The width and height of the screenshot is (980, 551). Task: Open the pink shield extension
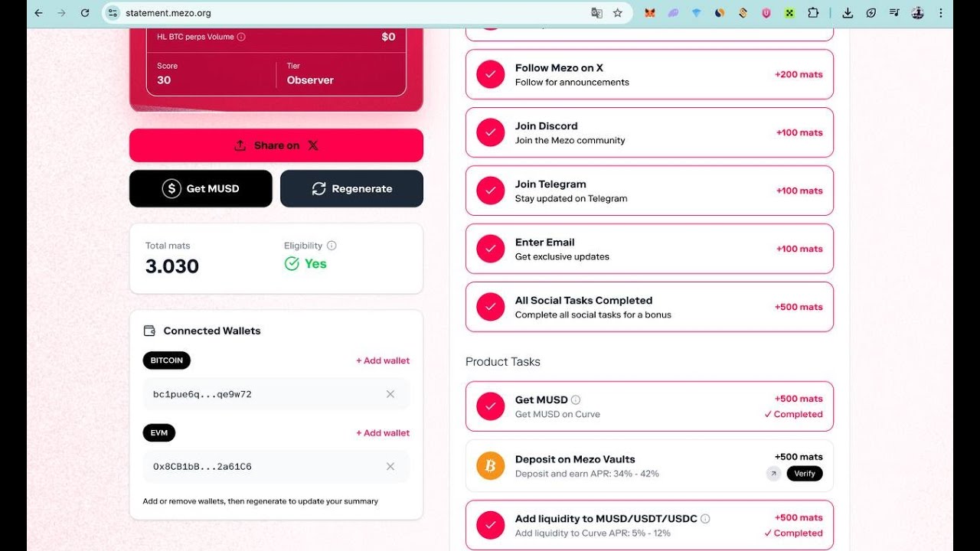click(x=766, y=13)
